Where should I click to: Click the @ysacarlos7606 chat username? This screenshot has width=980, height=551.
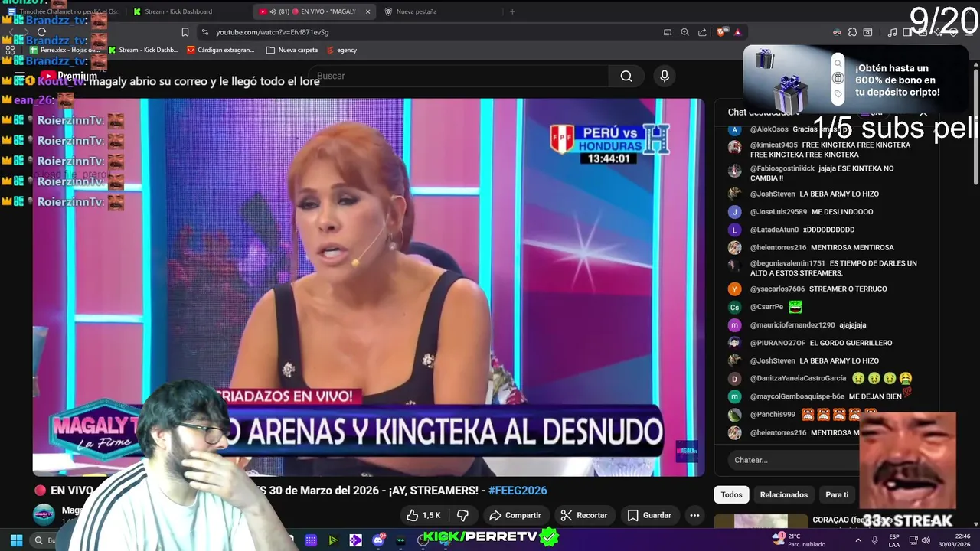pos(777,289)
